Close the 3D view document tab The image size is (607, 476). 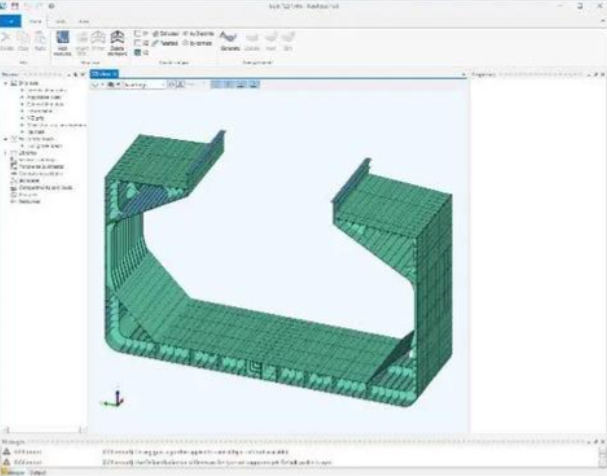pyautogui.click(x=116, y=74)
